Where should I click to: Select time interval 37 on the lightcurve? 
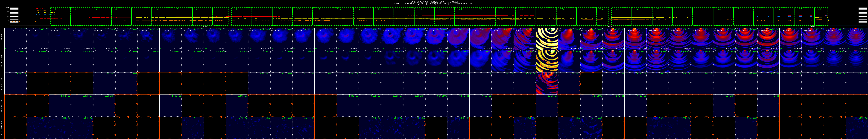[x=784, y=16]
